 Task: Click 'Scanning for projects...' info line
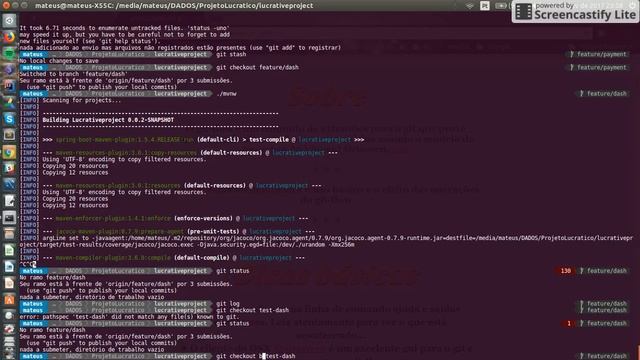coord(82,100)
